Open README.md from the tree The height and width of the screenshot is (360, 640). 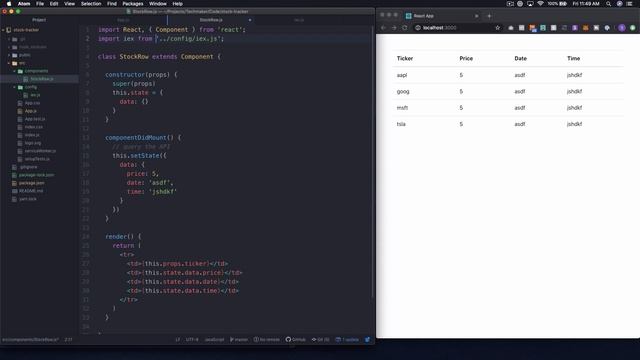[31, 191]
